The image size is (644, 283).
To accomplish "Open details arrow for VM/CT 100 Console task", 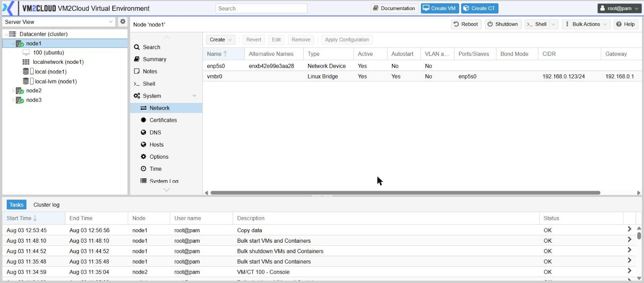I will point(629,270).
